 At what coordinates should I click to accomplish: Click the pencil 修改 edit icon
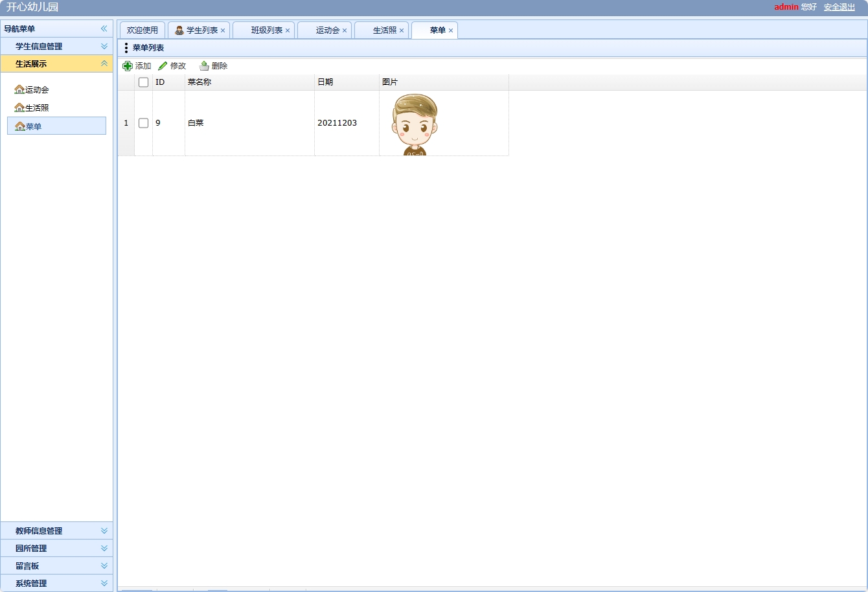click(163, 66)
